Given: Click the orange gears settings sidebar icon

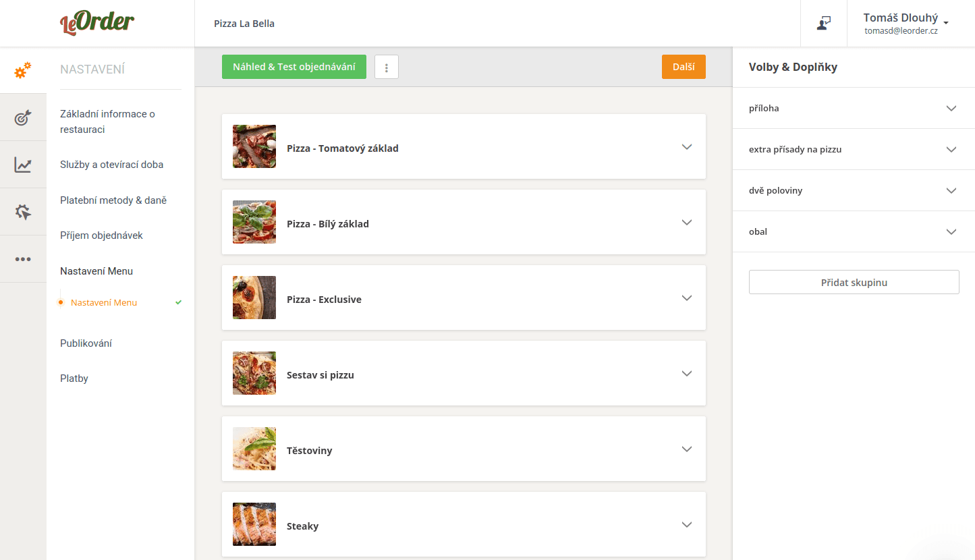Looking at the screenshot, I should tap(23, 69).
